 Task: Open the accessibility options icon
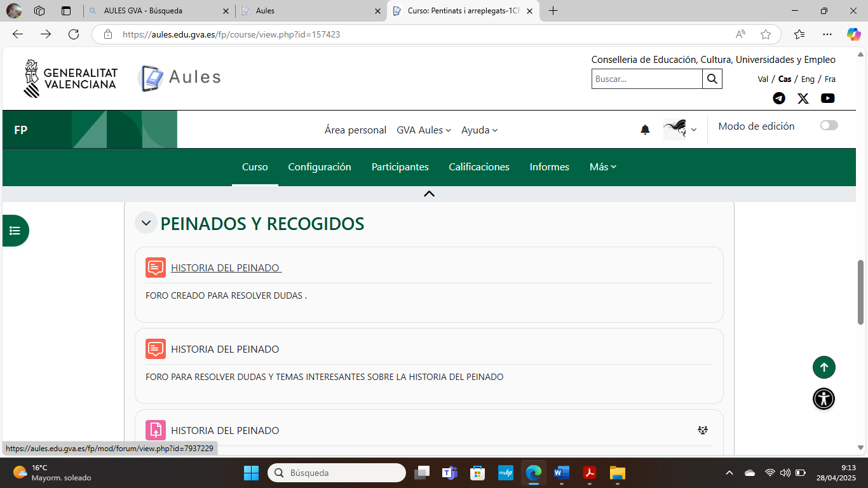[x=824, y=399]
